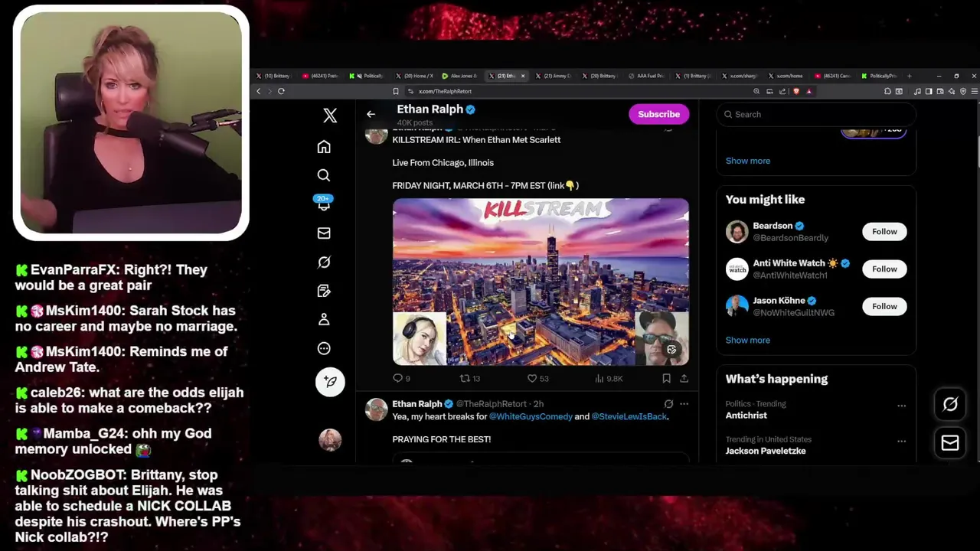Open more options for the Antichrist trend
The width and height of the screenshot is (980, 551).
tap(901, 406)
